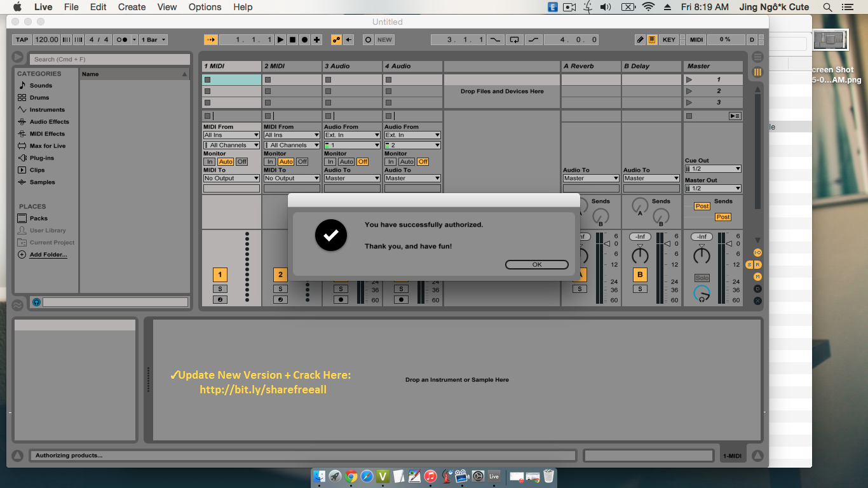
Task: Click the Arrangement Record button
Action: pyautogui.click(x=305, y=39)
